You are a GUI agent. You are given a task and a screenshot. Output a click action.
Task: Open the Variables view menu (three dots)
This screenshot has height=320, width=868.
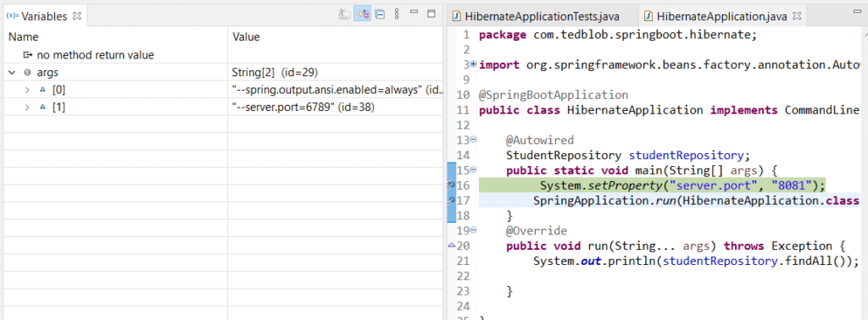397,15
